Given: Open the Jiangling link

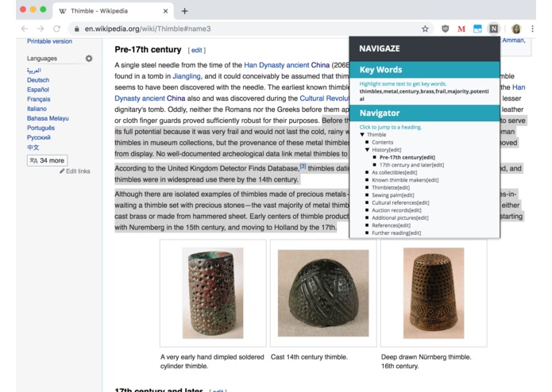Looking at the screenshot, I should click(186, 76).
